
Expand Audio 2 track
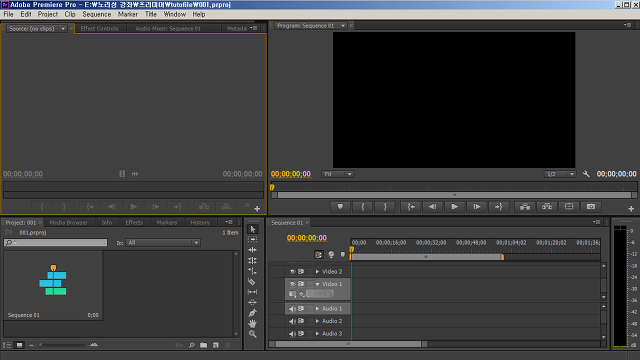pyautogui.click(x=317, y=321)
